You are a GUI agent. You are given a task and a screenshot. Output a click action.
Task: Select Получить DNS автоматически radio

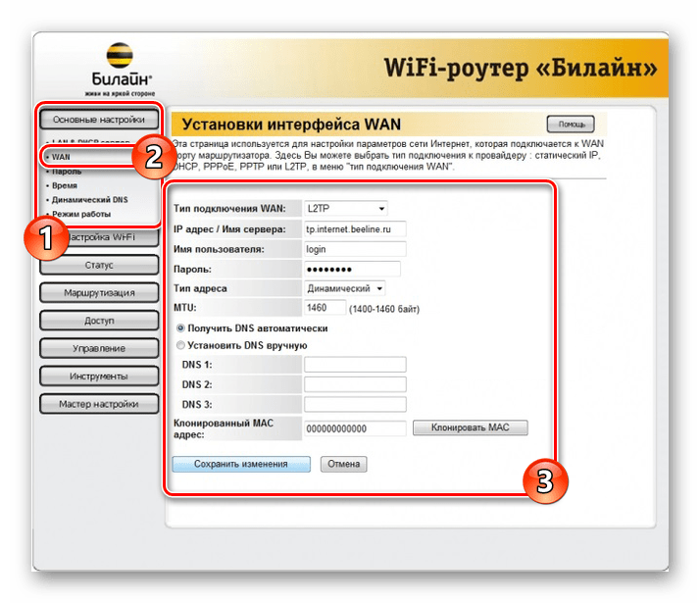[180, 328]
